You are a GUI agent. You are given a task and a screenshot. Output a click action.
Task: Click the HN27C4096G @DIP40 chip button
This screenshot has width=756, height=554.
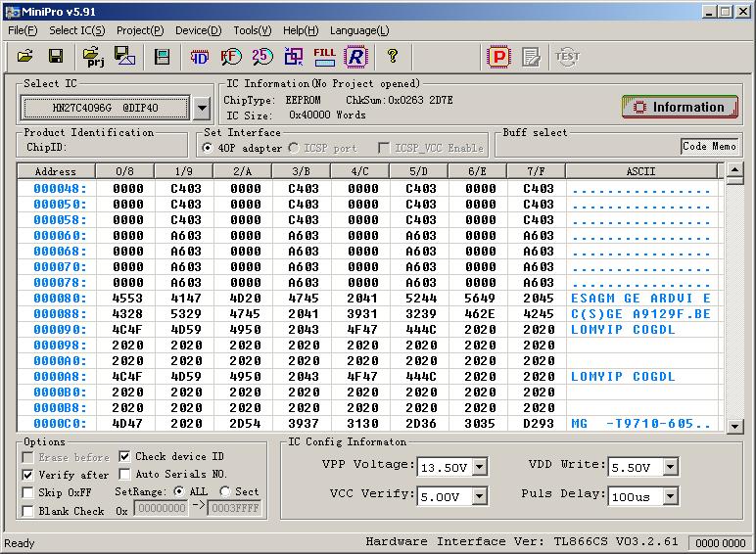pyautogui.click(x=106, y=108)
